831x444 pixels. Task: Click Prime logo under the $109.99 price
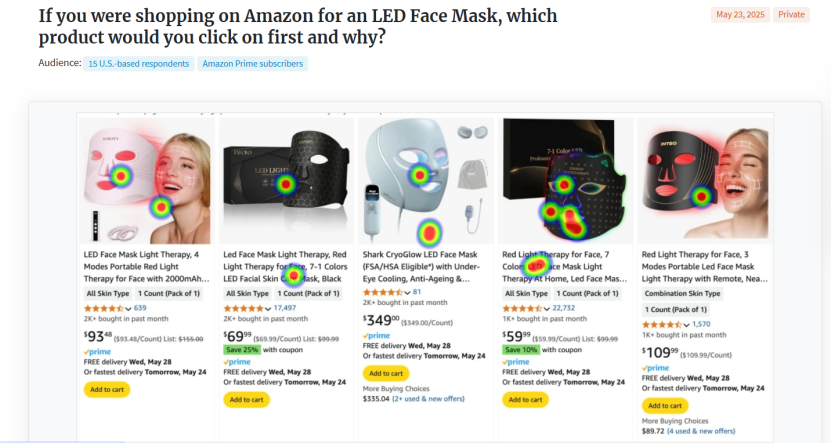655,368
